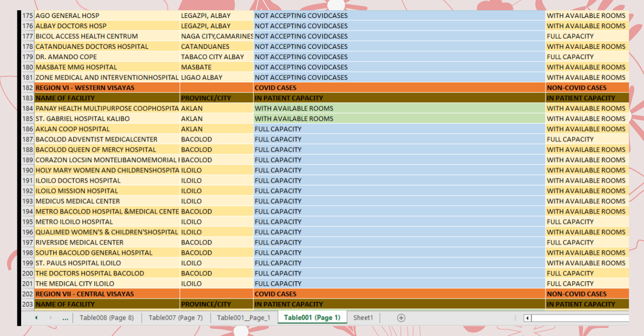Select cell TABACO CITY ALBAY

[216, 57]
